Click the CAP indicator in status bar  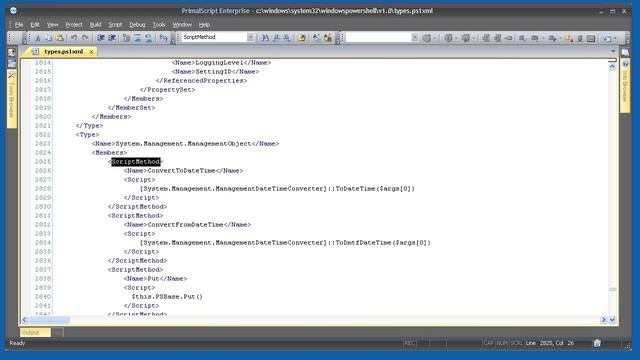point(488,343)
